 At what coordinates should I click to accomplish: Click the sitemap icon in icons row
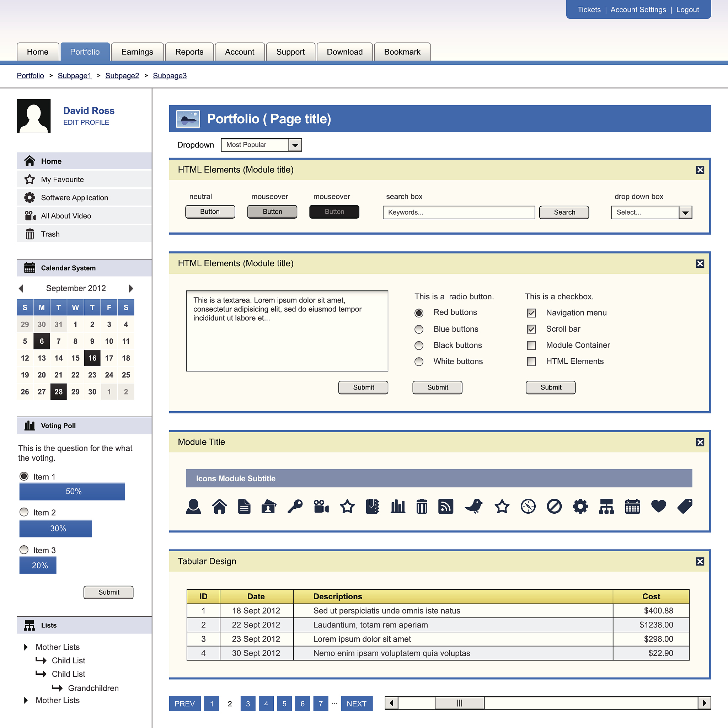(x=606, y=507)
